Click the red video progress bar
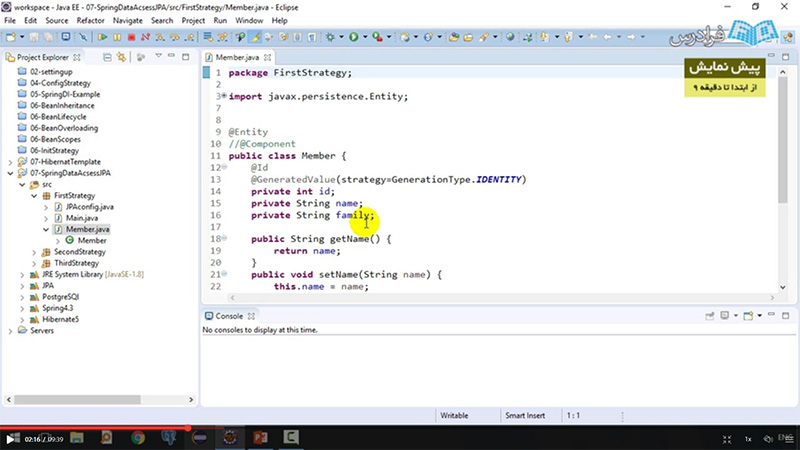The width and height of the screenshot is (800, 450). pos(100,427)
